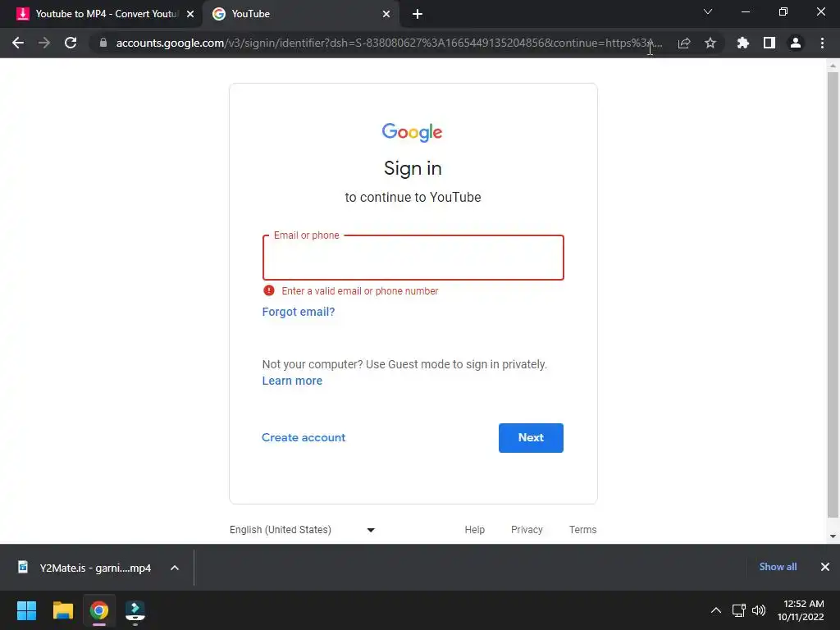Viewport: 840px width, 630px height.
Task: Open the Privacy footer link
Action: (x=527, y=530)
